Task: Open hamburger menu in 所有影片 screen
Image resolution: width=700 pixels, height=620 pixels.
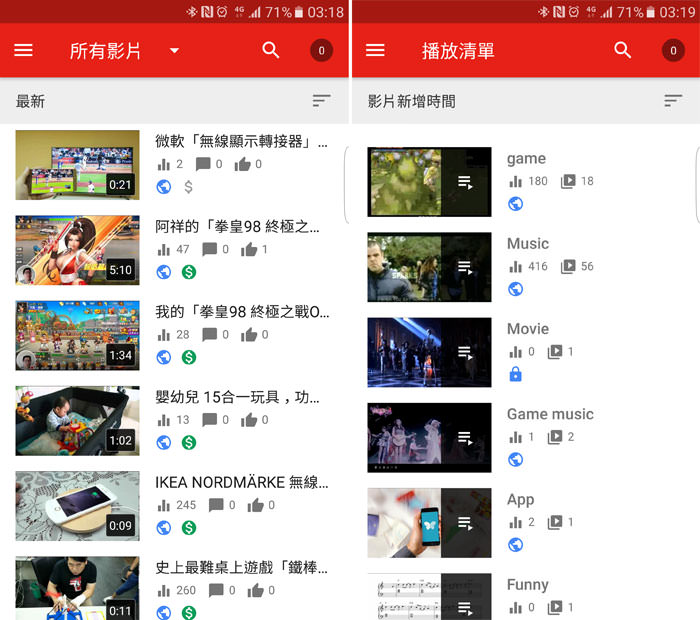Action: (x=24, y=51)
